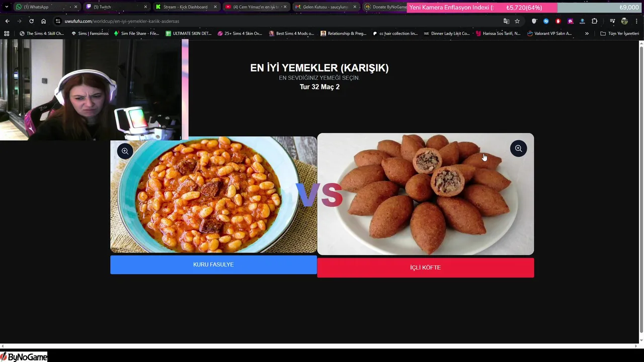
Task: Click the Tur 32 Maç 2 text
Action: coord(319,87)
